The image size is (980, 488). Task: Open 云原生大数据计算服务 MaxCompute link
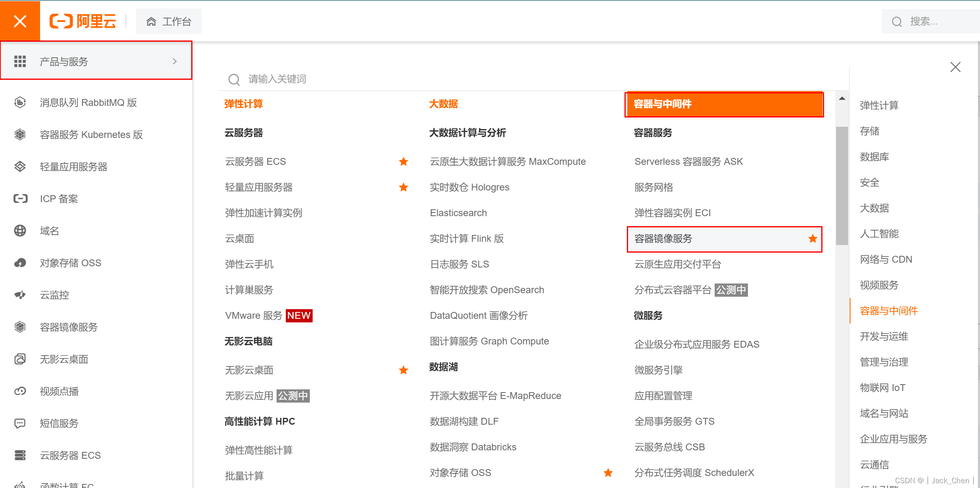507,162
